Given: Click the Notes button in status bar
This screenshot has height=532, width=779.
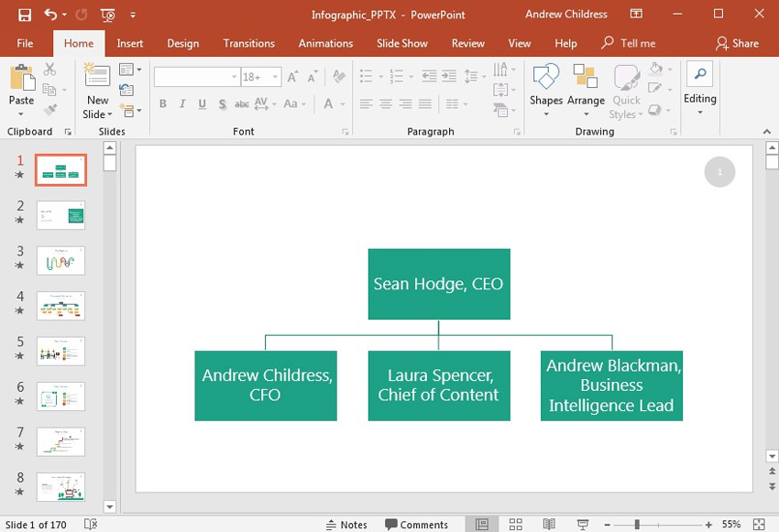Looking at the screenshot, I should (346, 524).
